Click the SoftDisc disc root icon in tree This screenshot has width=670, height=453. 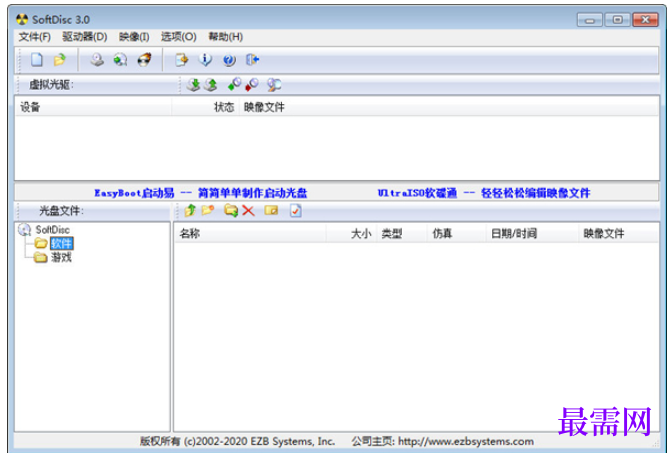point(25,229)
